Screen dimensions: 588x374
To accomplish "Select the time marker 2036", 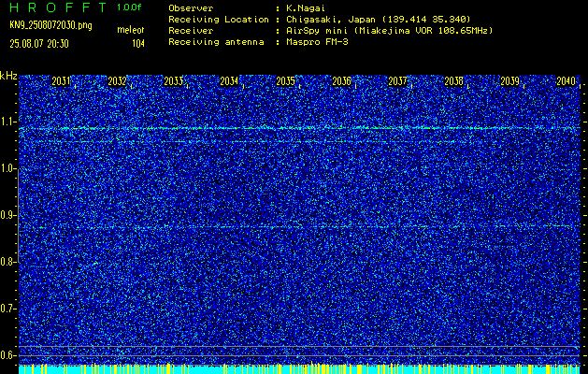I will point(341,81).
